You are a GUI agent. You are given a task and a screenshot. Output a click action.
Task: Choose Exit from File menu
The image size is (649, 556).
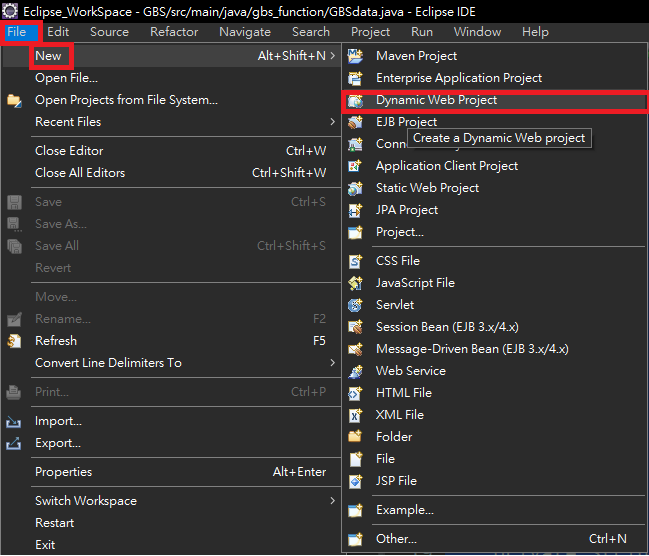pyautogui.click(x=171, y=545)
